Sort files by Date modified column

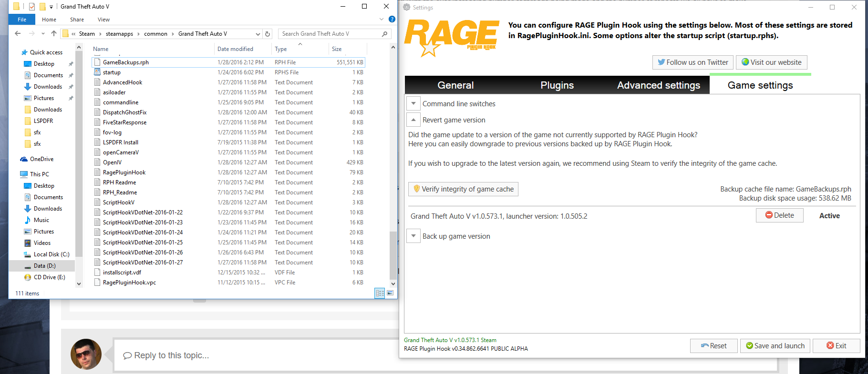(235, 49)
